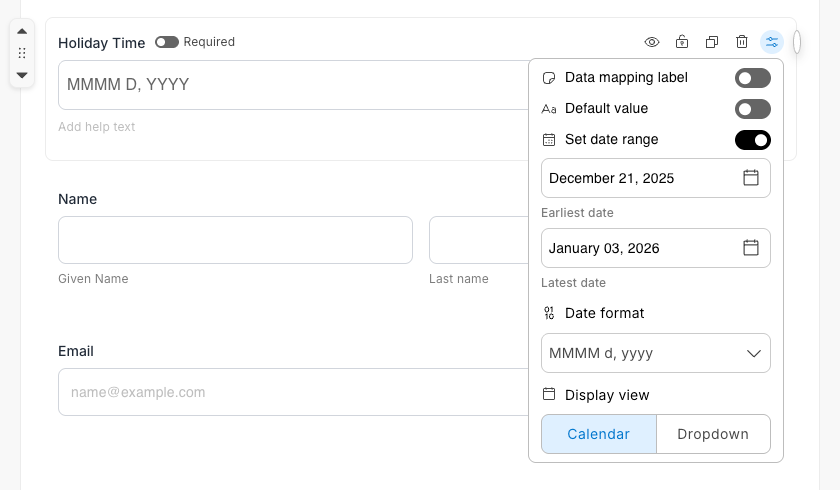Click the eye visibility icon for Holiday Time
The width and height of the screenshot is (840, 490).
(x=651, y=42)
